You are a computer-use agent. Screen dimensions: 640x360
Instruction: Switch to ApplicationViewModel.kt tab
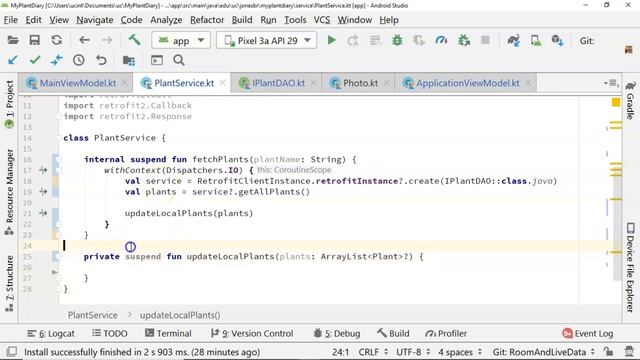467,83
